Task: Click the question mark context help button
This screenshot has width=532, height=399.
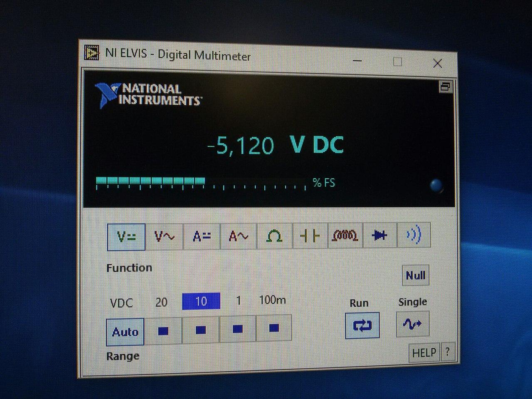Action: (x=447, y=352)
